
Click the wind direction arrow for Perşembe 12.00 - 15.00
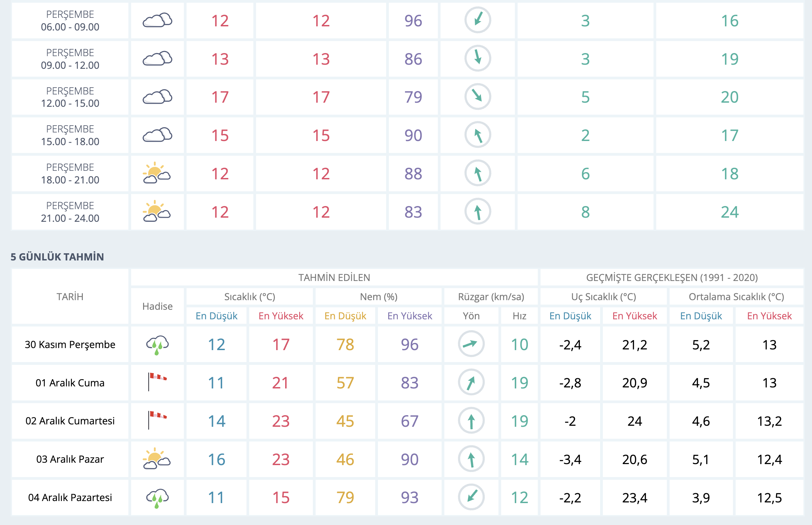coord(478,97)
